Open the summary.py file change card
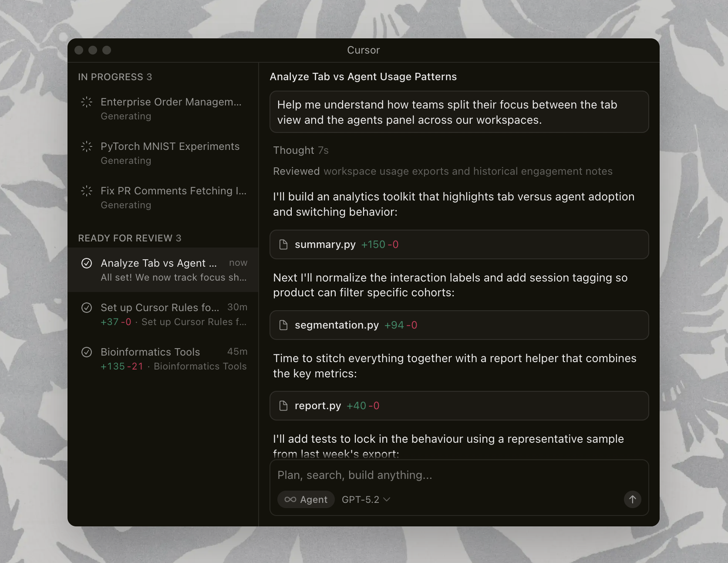 pos(459,244)
